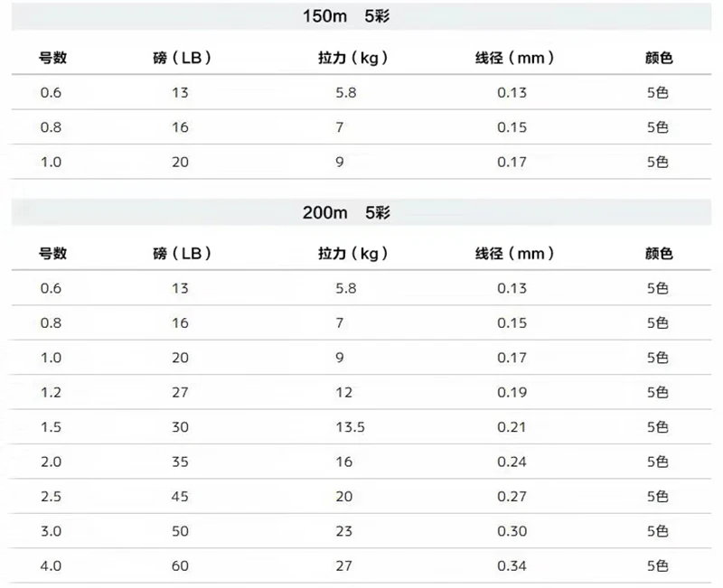723x588 pixels.
Task: Click the 0.19 diameter value
Action: click(512, 393)
